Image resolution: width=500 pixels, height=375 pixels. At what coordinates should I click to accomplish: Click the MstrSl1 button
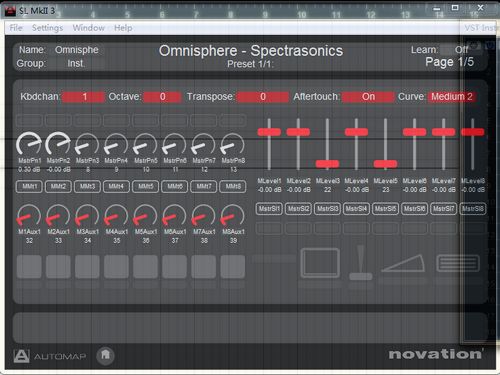(269, 209)
